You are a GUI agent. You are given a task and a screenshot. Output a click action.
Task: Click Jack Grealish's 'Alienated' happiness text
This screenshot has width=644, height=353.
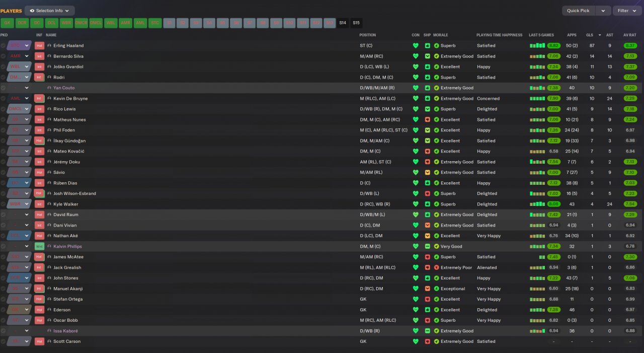pyautogui.click(x=487, y=267)
